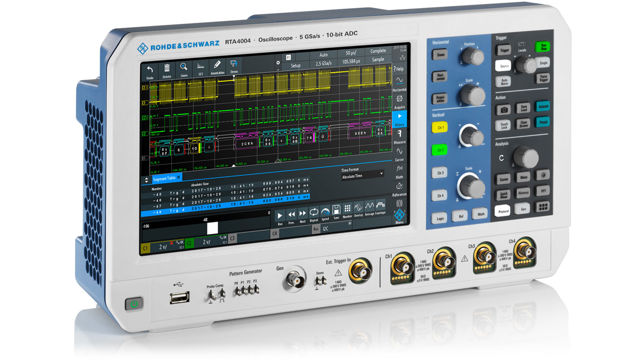Expand the toolbar overflow arrow
Screen dimensions: 644x362
click(277, 70)
